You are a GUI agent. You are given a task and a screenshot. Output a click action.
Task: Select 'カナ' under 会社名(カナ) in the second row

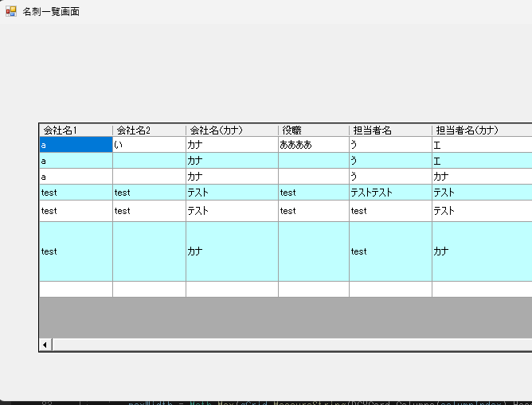pyautogui.click(x=232, y=161)
